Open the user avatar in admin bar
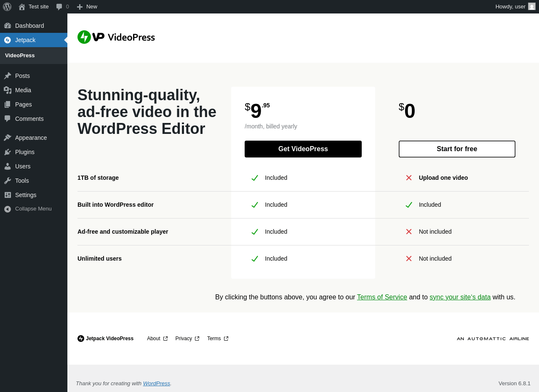This screenshot has height=392, width=539. (532, 6)
